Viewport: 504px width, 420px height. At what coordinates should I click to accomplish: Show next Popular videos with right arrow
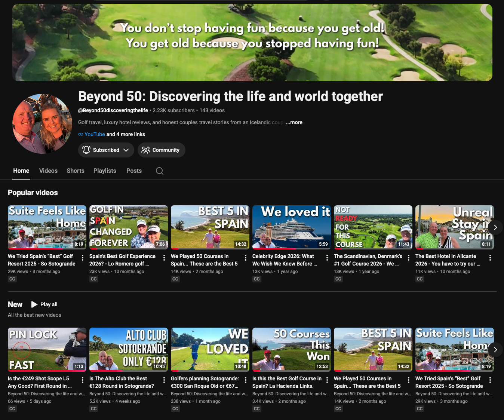click(x=495, y=227)
